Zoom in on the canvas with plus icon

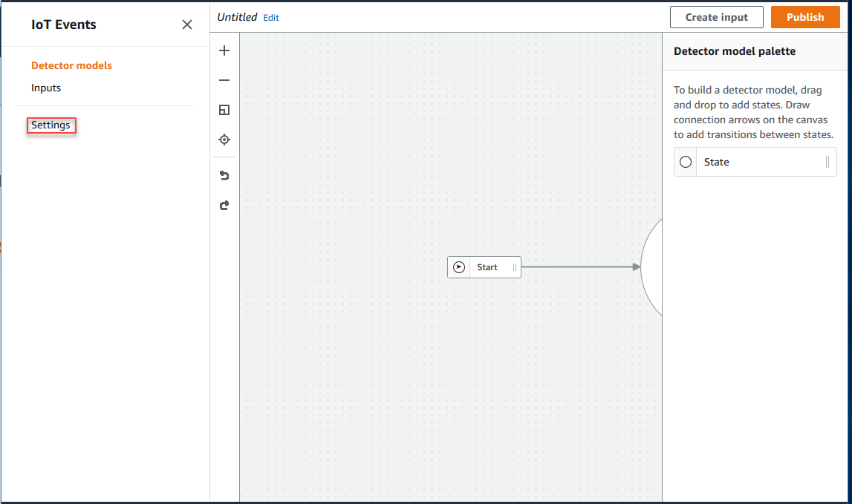coord(224,50)
